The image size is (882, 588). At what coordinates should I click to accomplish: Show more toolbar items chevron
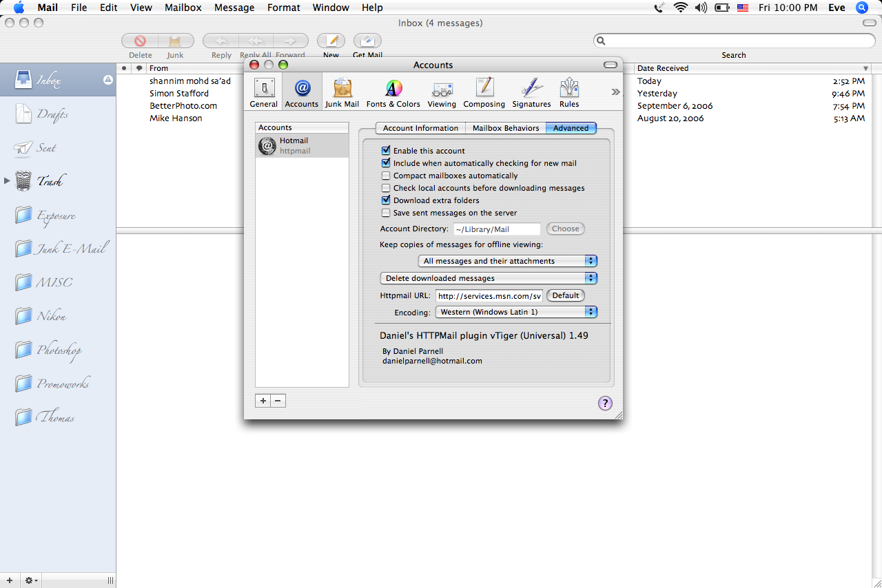(615, 92)
